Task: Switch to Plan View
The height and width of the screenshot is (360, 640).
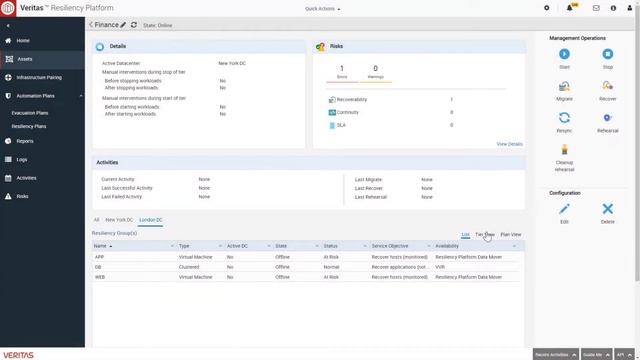Action: point(511,235)
